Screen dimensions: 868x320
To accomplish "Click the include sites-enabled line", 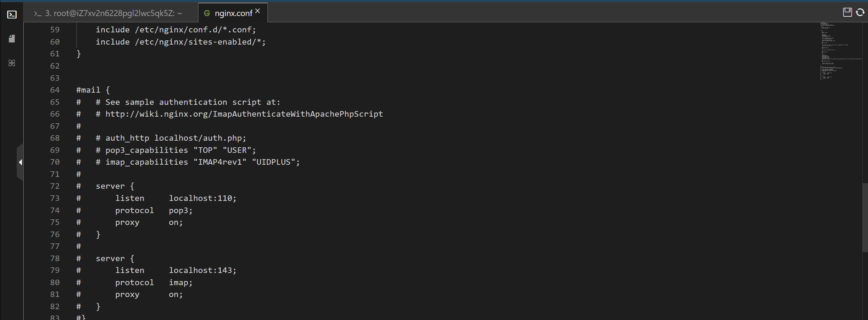I will [x=181, y=42].
